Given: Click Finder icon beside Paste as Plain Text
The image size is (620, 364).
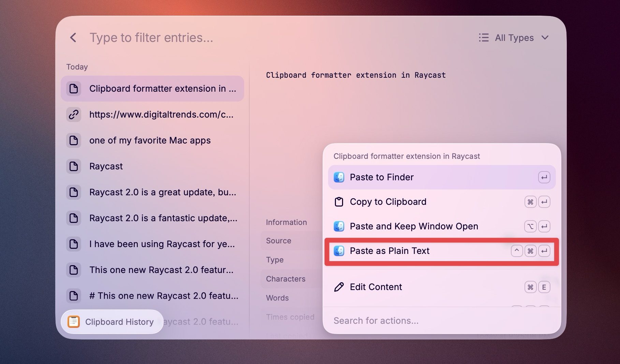Looking at the screenshot, I should click(x=339, y=251).
